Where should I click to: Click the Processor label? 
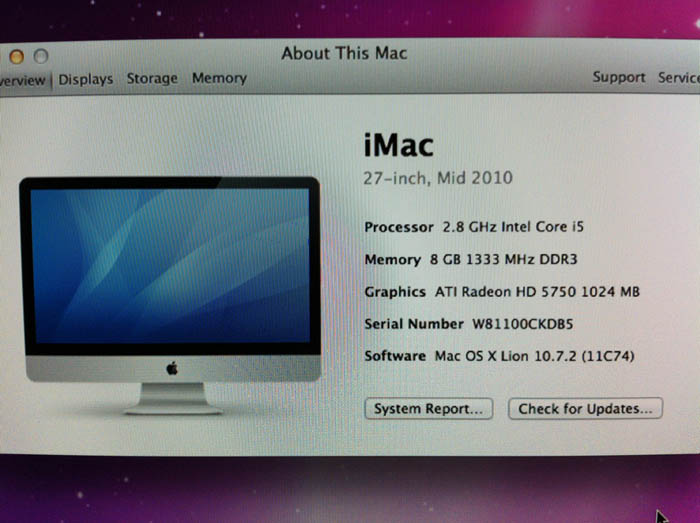click(399, 227)
